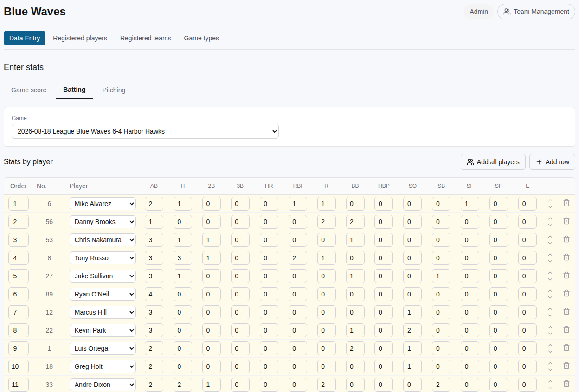Viewport: 579px width, 392px height.
Task: Delete the Mike Alvarez row
Action: click(x=566, y=203)
